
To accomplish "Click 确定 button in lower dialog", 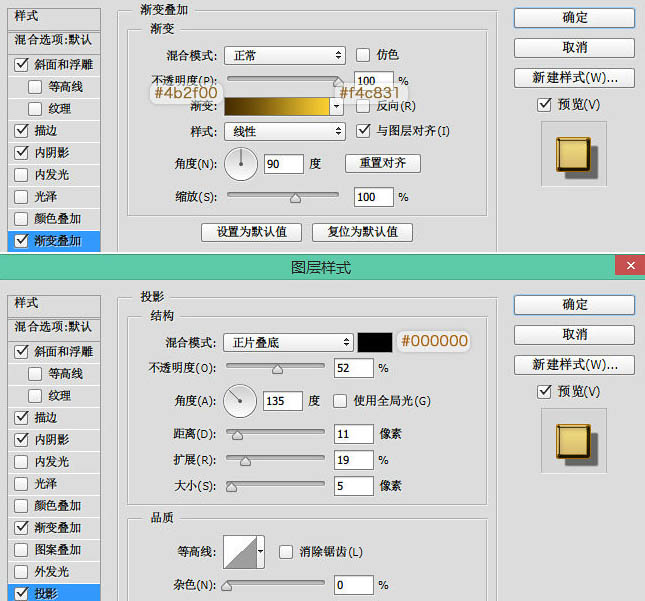I will coord(574,305).
